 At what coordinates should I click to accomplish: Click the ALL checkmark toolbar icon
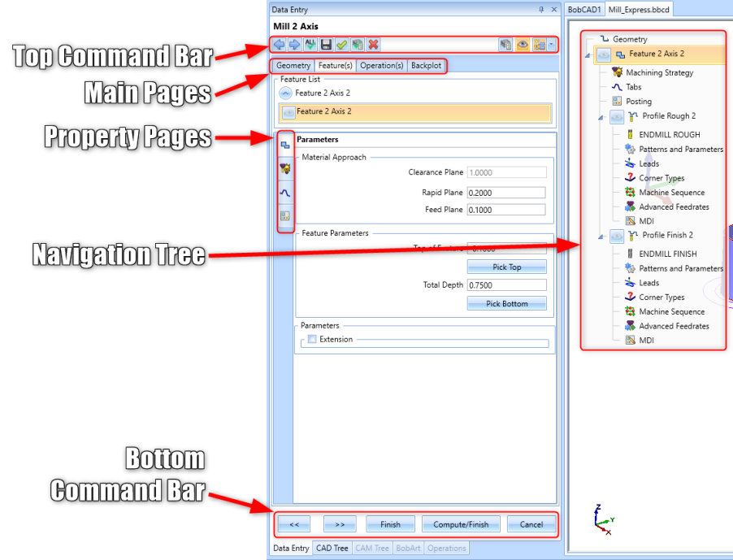click(x=310, y=45)
